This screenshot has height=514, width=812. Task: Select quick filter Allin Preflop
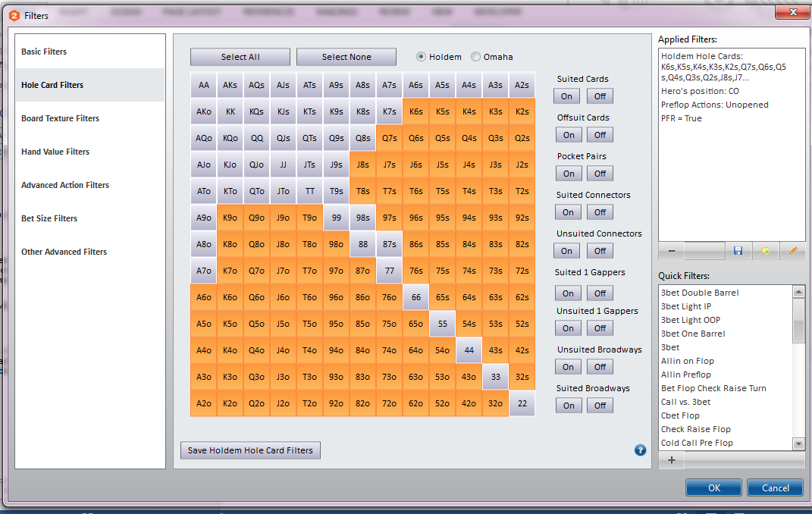click(685, 375)
